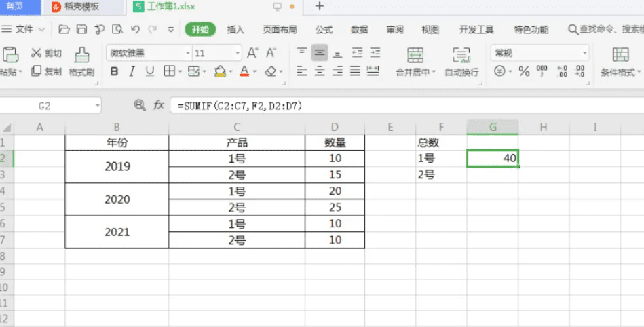Switch to the 审阅 Review tab

pyautogui.click(x=395, y=30)
